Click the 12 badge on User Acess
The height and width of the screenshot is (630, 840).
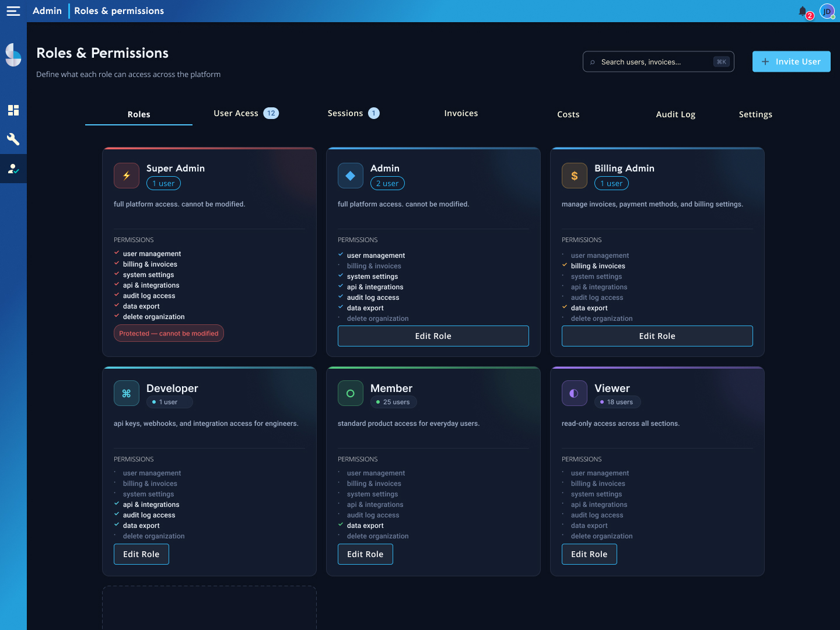[271, 113]
